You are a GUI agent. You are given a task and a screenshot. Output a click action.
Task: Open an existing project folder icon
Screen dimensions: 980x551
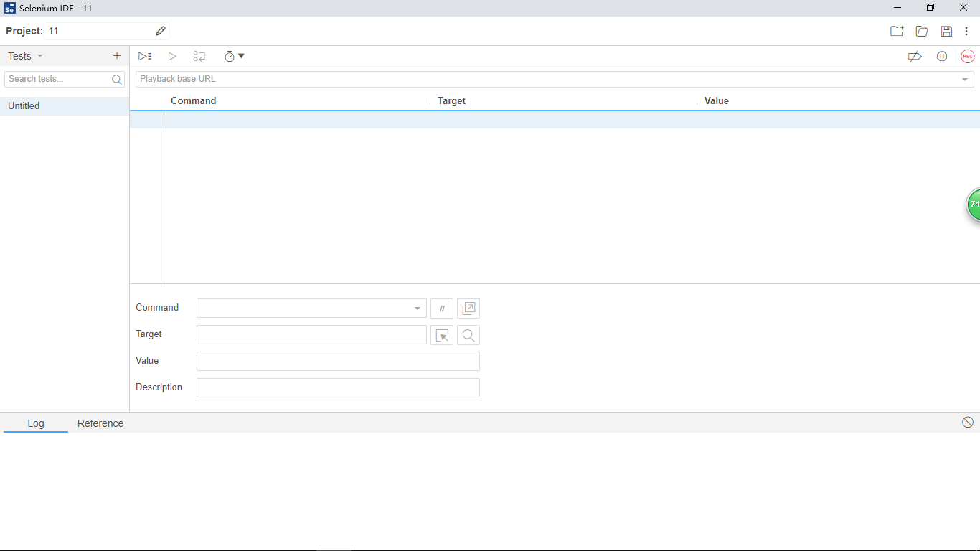922,31
